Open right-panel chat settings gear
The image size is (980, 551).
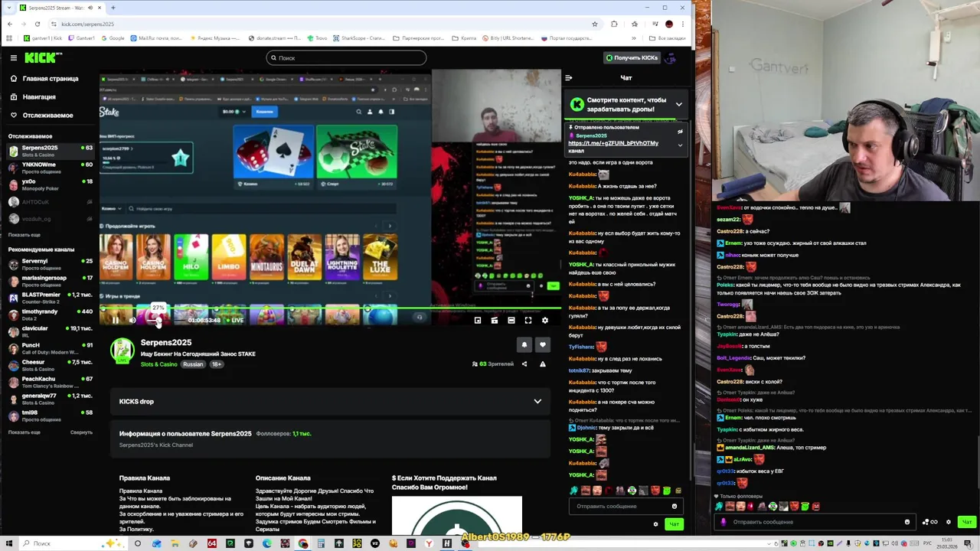[949, 522]
